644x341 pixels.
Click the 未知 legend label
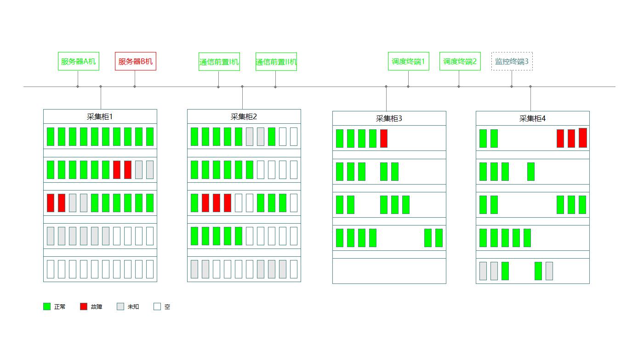tap(133, 307)
